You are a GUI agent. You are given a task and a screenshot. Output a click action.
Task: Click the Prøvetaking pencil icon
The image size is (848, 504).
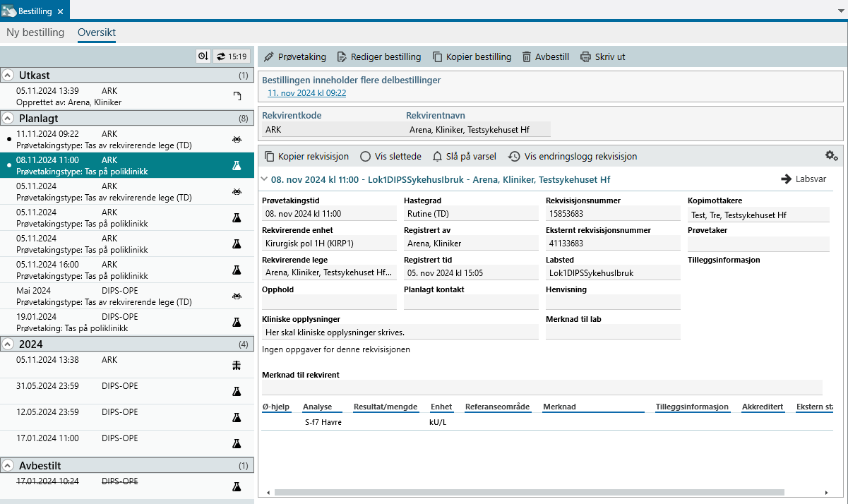pyautogui.click(x=268, y=57)
